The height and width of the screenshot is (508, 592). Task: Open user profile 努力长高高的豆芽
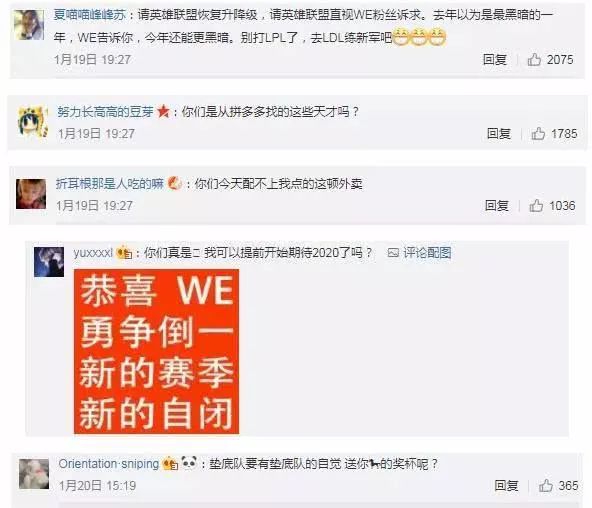coord(106,112)
